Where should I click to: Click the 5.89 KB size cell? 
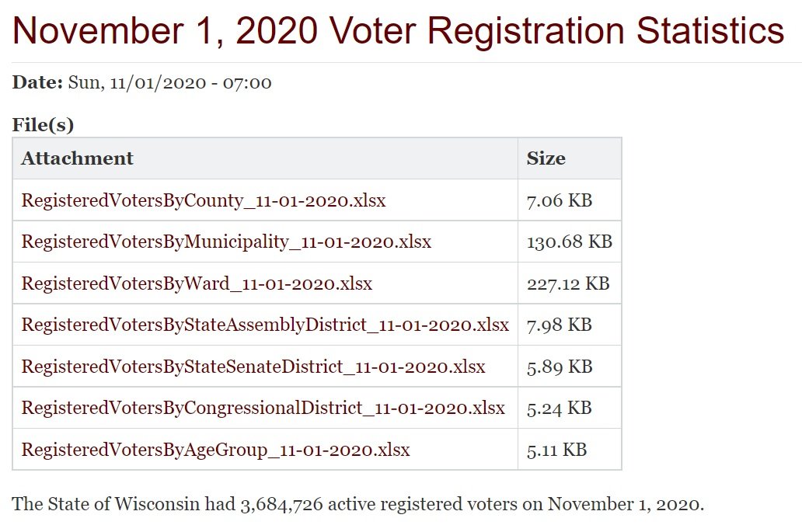click(x=559, y=366)
